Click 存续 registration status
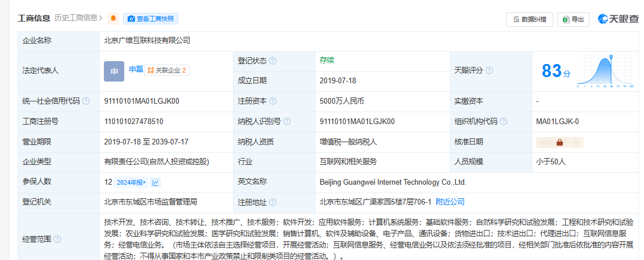 pos(327,60)
